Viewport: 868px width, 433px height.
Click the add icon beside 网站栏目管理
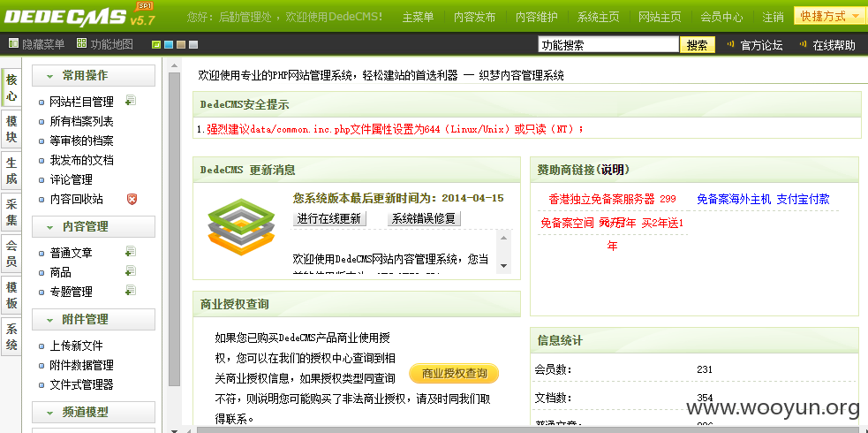tap(131, 101)
